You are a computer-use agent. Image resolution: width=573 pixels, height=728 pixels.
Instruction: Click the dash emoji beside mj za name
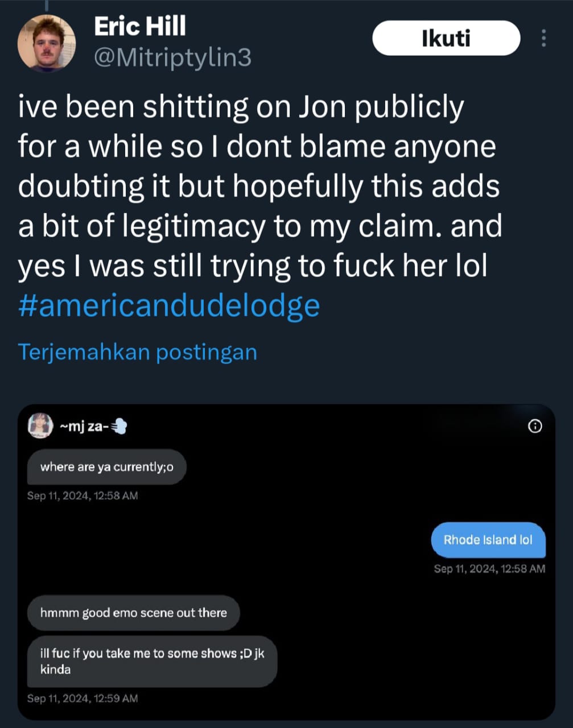click(x=118, y=426)
